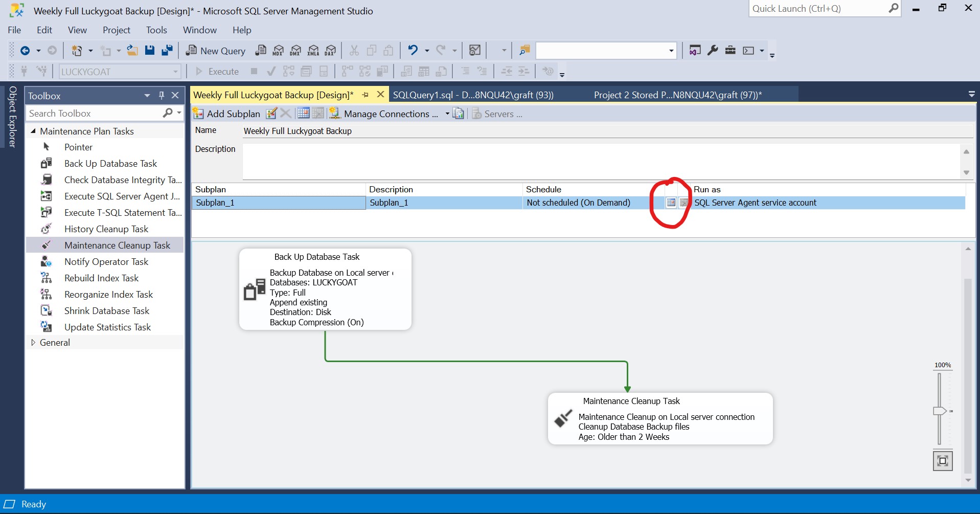Click the Open File folder icon
980x514 pixels.
pos(132,50)
